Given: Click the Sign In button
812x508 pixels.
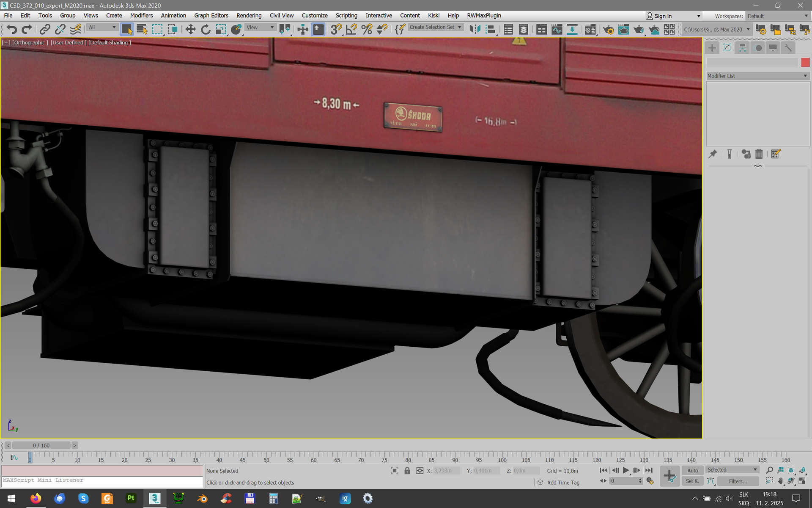Looking at the screenshot, I should (x=659, y=16).
